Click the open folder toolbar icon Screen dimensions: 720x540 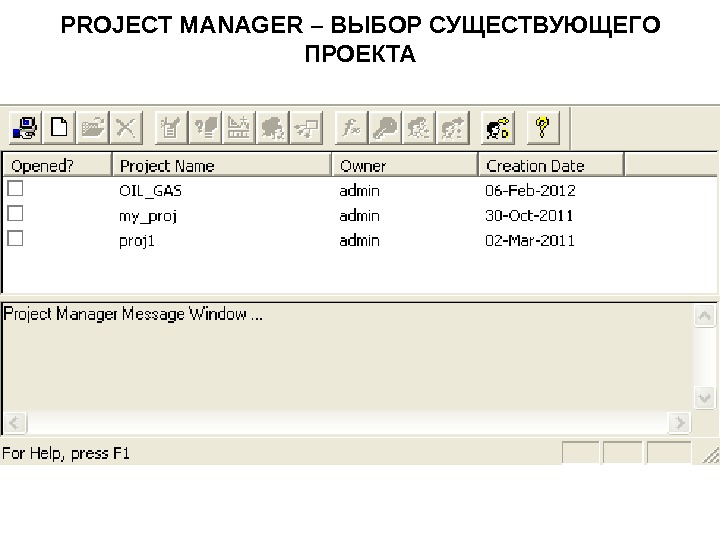tap(92, 127)
